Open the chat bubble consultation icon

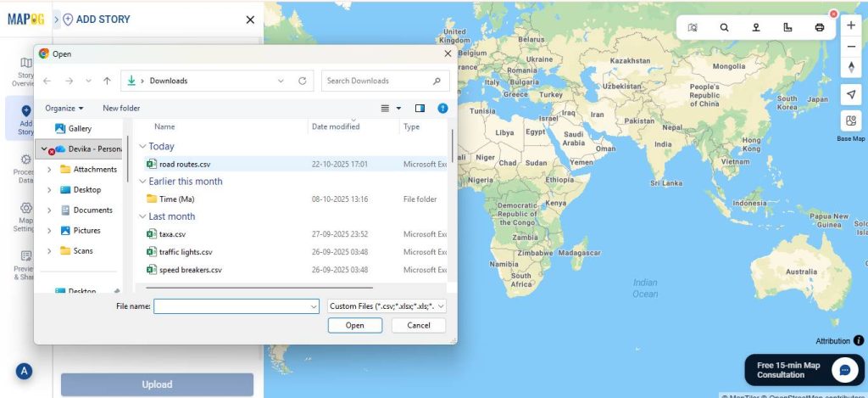point(844,370)
